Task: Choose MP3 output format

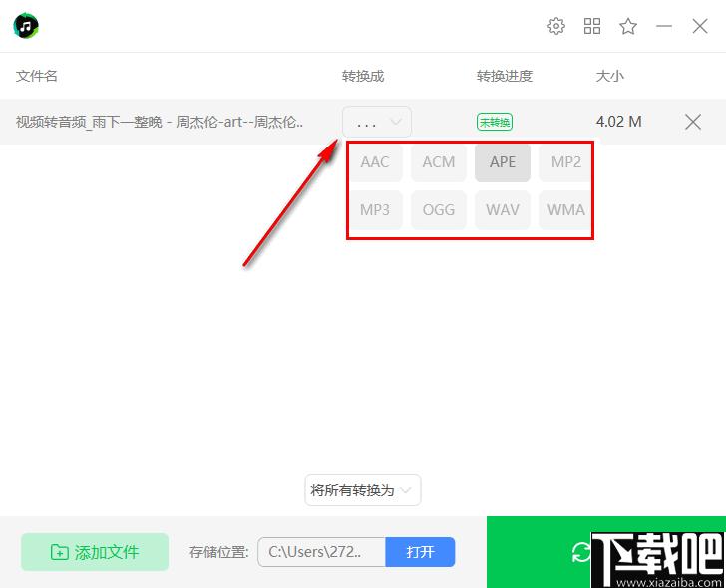Action: pyautogui.click(x=375, y=210)
